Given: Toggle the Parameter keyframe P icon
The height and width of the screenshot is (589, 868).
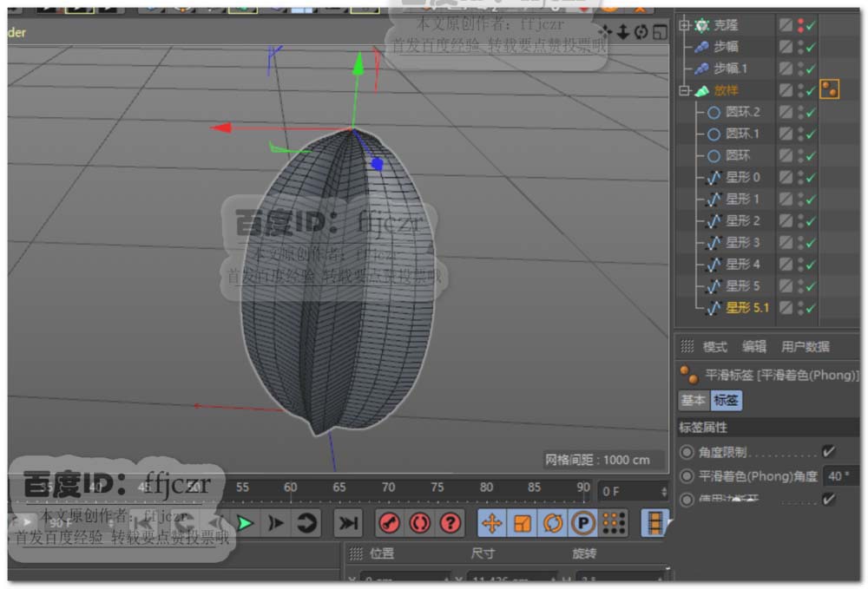Looking at the screenshot, I should coord(582,522).
